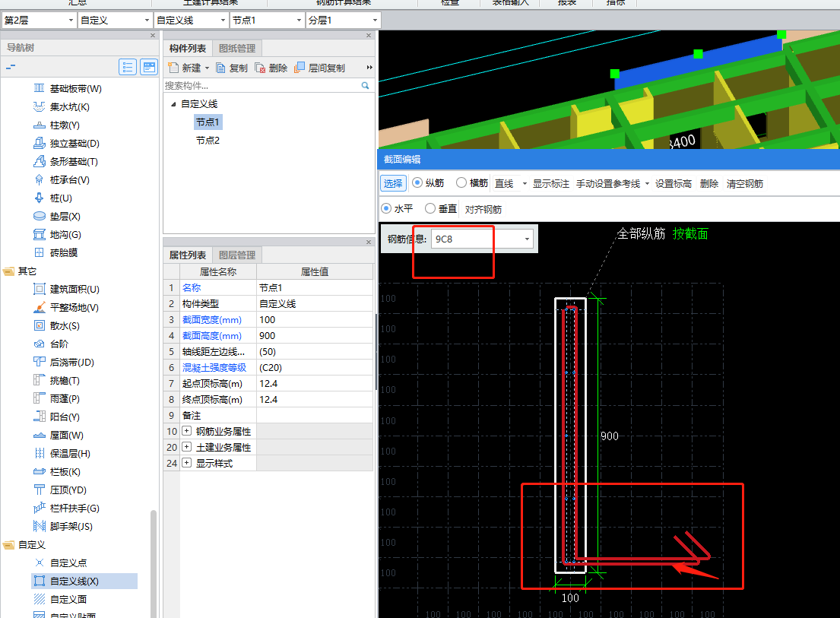Viewport: 840px width, 618px height.
Task: Select the 屋面(W) roof icon
Action: click(x=39, y=435)
